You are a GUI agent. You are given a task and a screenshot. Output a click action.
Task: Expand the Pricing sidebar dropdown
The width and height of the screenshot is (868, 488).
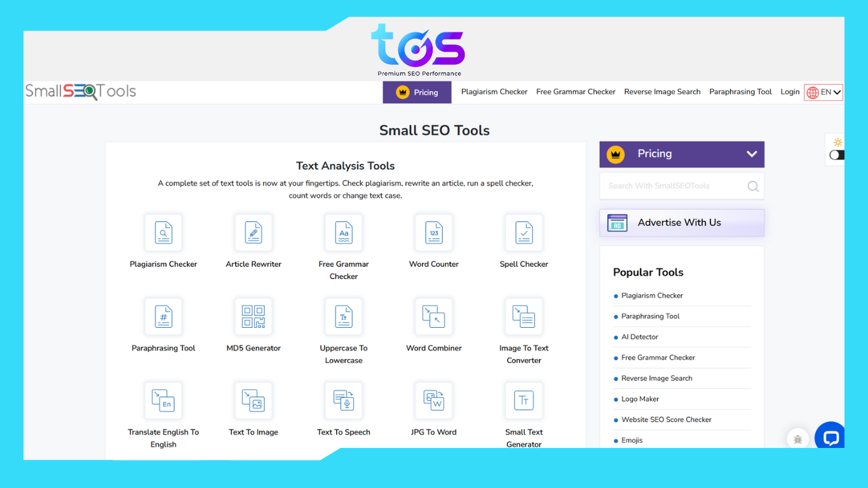[x=681, y=154]
